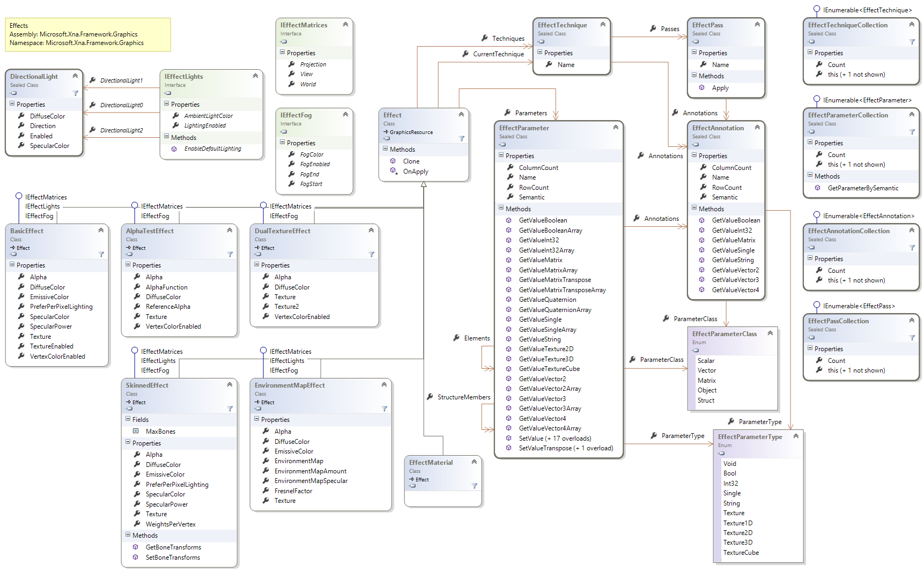Click the filter icon in DirectionalLight header
The height and width of the screenshot is (572, 924).
click(76, 93)
